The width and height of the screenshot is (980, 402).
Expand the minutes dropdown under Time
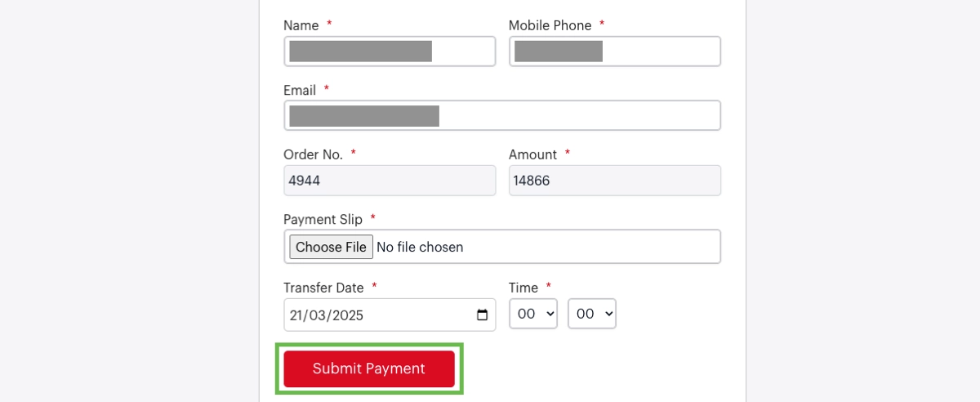[591, 315]
